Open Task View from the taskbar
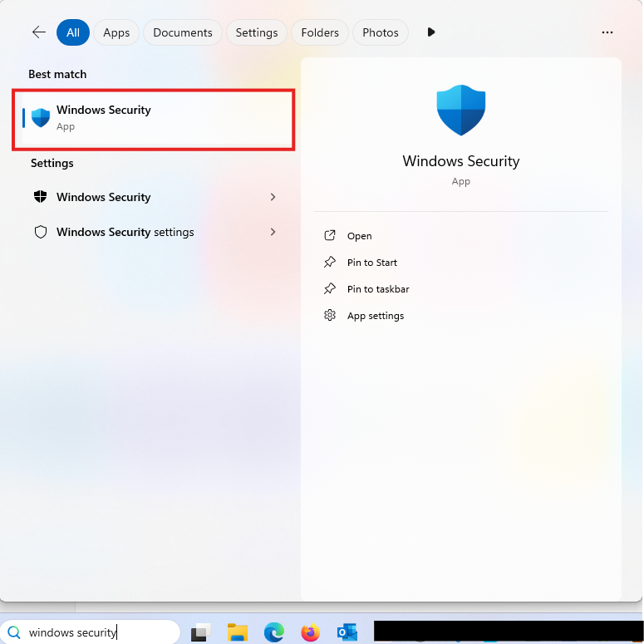The width and height of the screenshot is (644, 644). (200, 632)
